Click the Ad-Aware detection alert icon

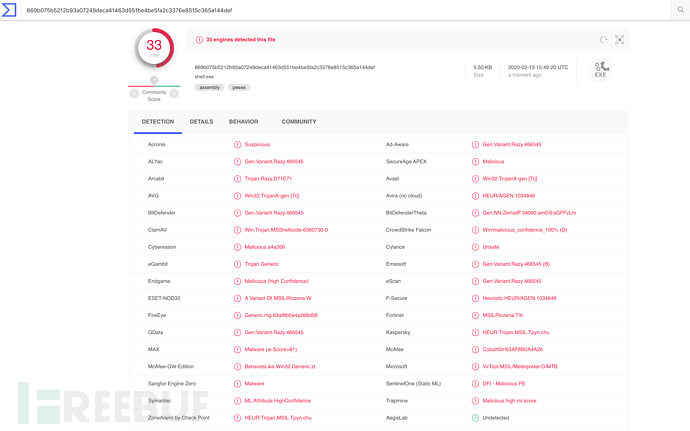[475, 144]
